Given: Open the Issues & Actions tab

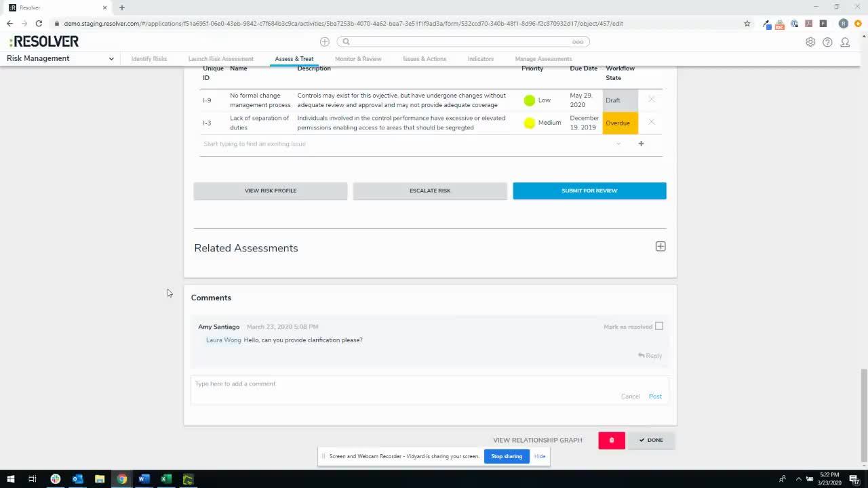Looking at the screenshot, I should [x=424, y=59].
